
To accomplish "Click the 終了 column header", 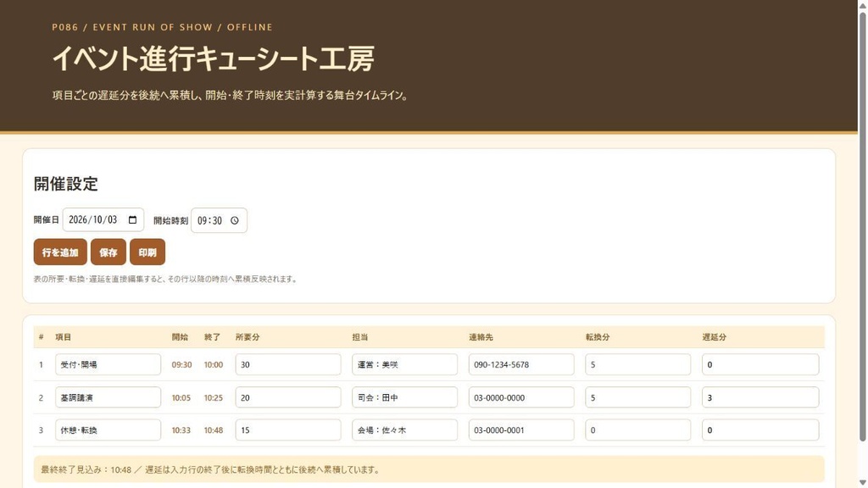I will 212,337.
